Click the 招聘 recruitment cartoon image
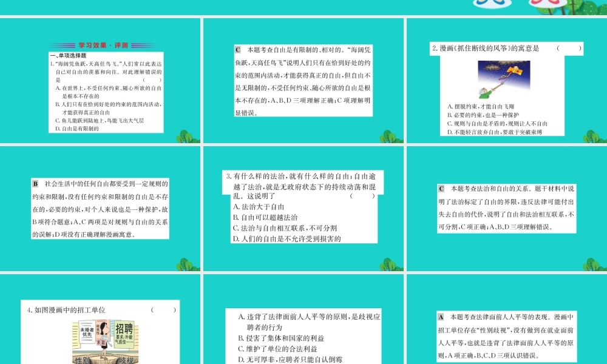Screen dimensions: 607x364 click(105, 342)
